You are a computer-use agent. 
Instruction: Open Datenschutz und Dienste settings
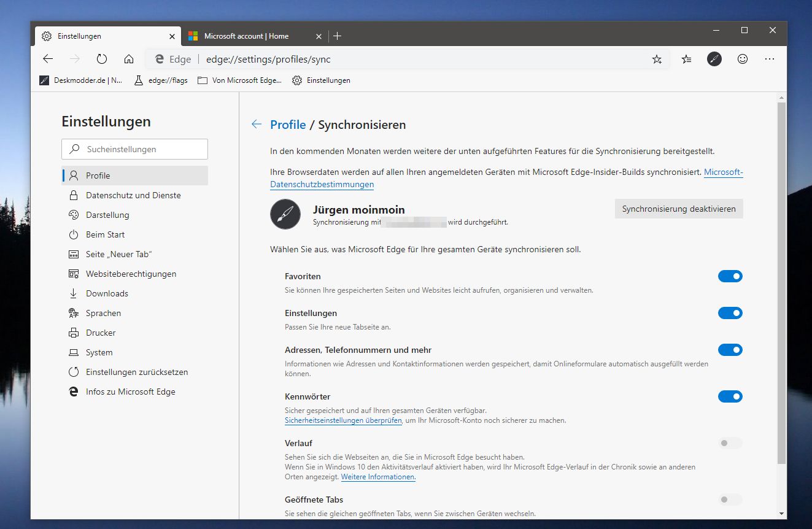pos(135,195)
